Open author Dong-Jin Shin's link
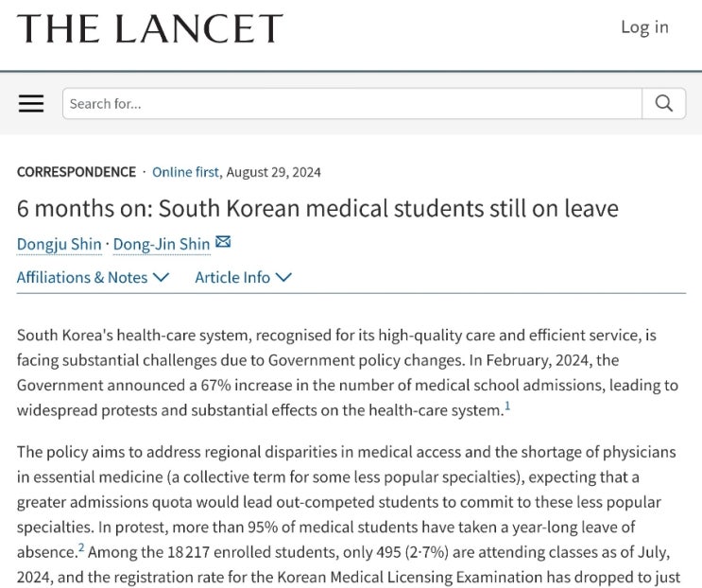This screenshot has height=588, width=702. coord(162,244)
